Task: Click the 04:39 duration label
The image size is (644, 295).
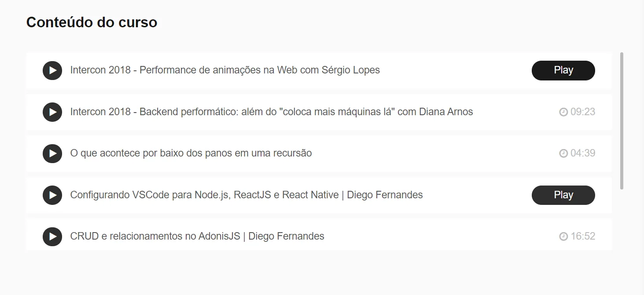Action: (x=583, y=153)
